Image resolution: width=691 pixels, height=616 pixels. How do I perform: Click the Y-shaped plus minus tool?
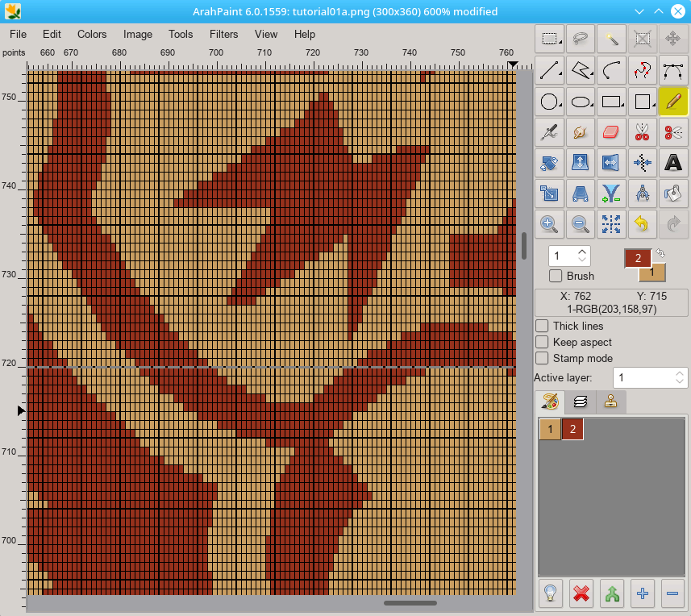tap(611, 194)
